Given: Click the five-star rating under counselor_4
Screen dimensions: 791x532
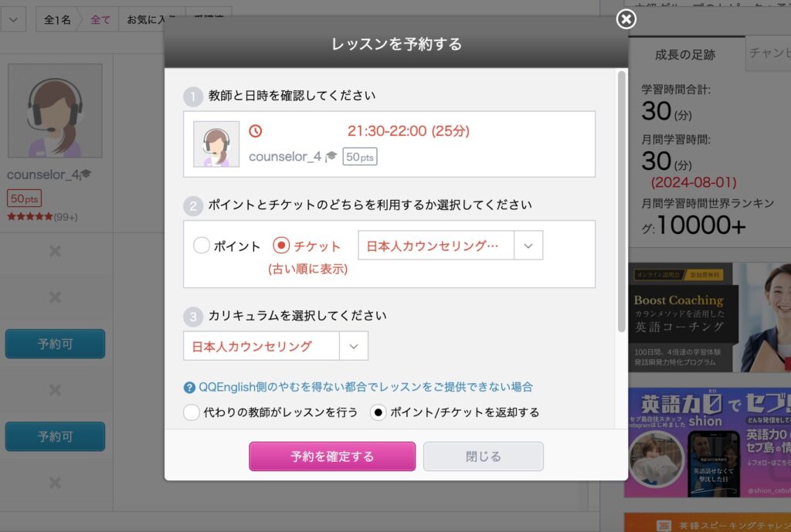Looking at the screenshot, I should tap(30, 217).
